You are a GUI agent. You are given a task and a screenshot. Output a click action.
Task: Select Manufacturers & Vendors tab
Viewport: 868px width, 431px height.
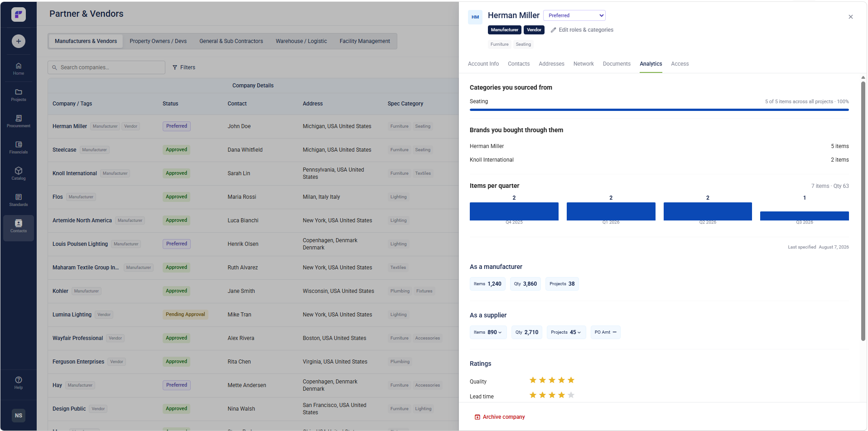[86, 41]
